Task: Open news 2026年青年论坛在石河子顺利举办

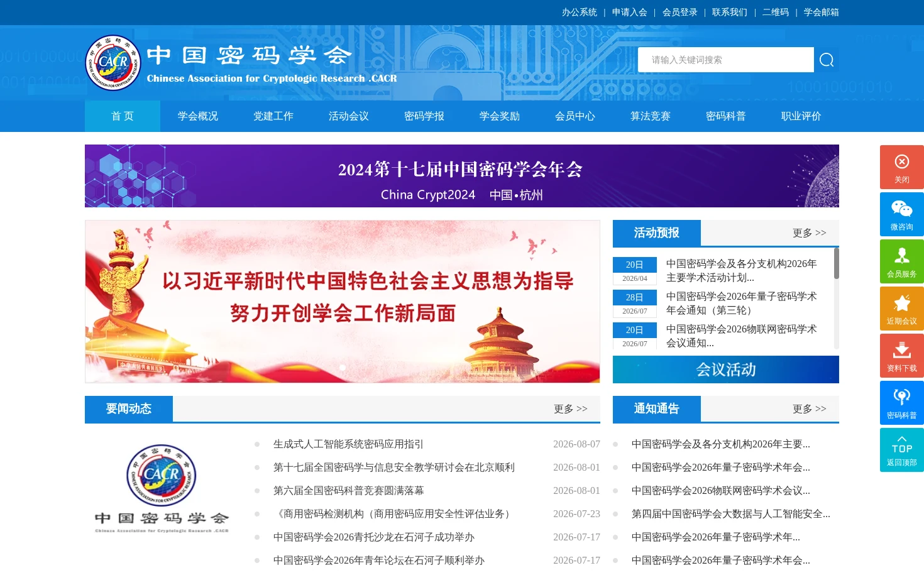Action: 379,561
